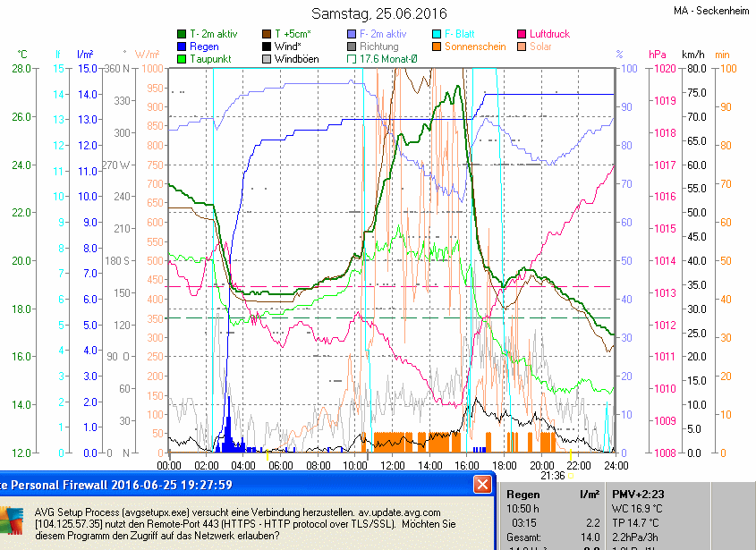The image size is (756, 550).
Task: Click the 21:36 sunset time marker
Action: coord(553,476)
